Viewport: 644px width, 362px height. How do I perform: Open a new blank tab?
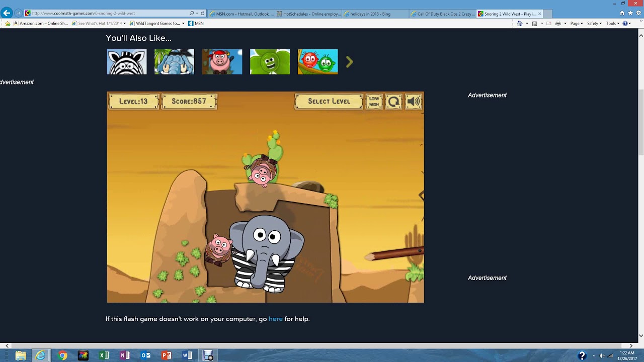(x=548, y=14)
